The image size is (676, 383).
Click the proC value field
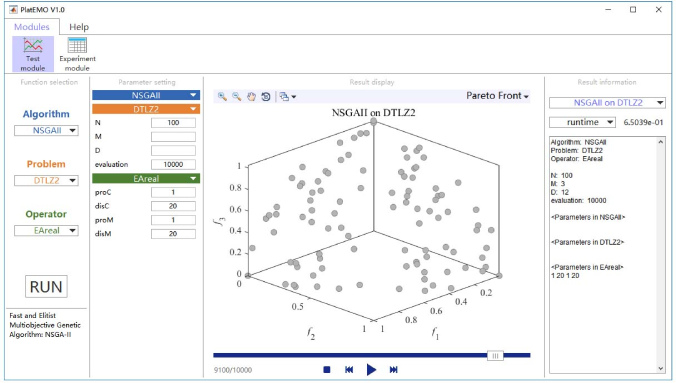point(173,192)
